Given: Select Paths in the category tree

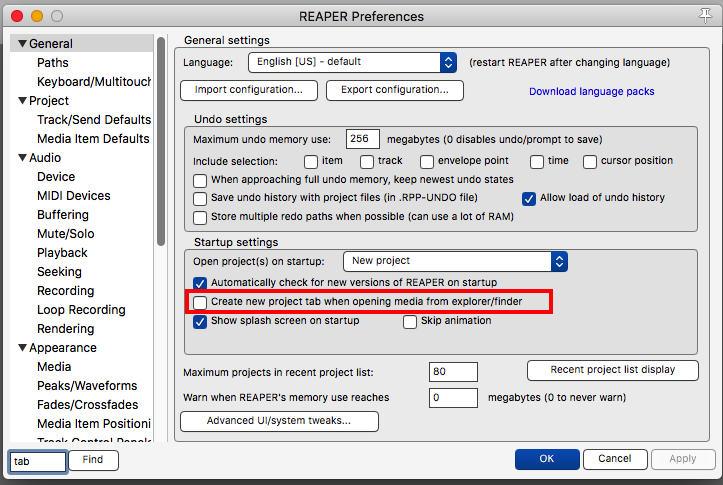Looking at the screenshot, I should [53, 63].
